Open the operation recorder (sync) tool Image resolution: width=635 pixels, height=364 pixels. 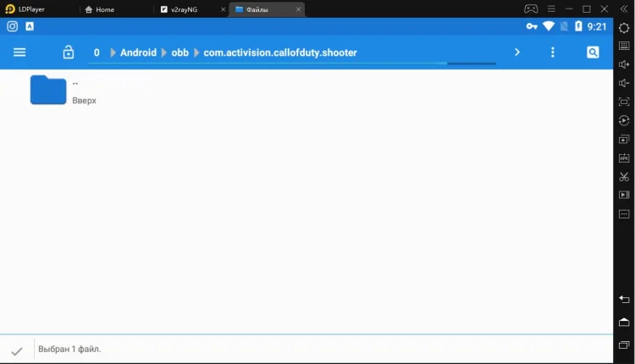tap(624, 120)
